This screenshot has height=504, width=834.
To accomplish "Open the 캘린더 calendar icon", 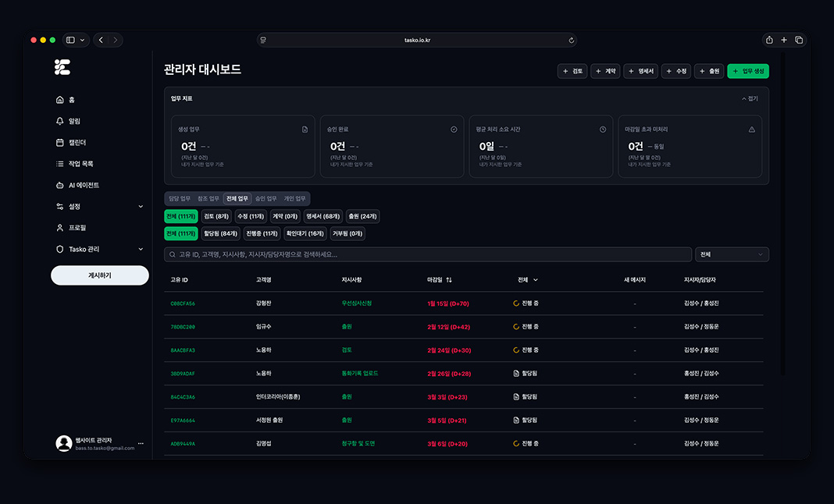I will pos(59,143).
